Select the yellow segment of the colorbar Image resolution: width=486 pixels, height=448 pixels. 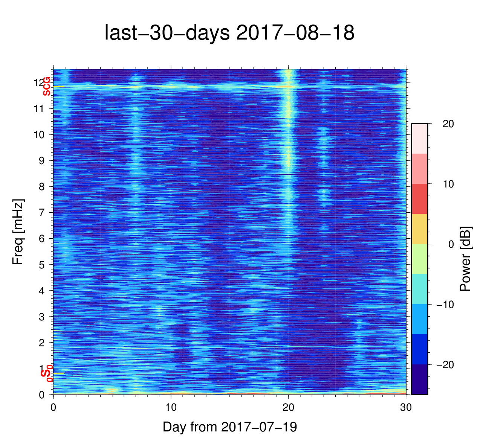click(x=419, y=229)
